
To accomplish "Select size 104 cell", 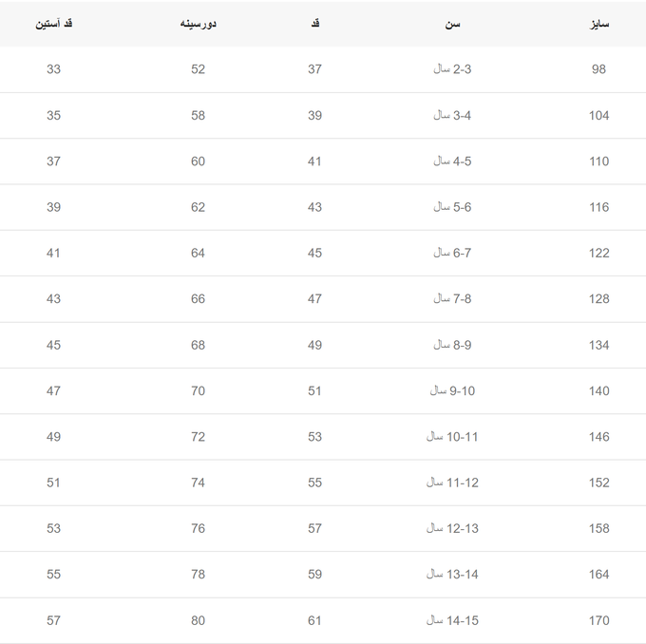I will [598, 115].
